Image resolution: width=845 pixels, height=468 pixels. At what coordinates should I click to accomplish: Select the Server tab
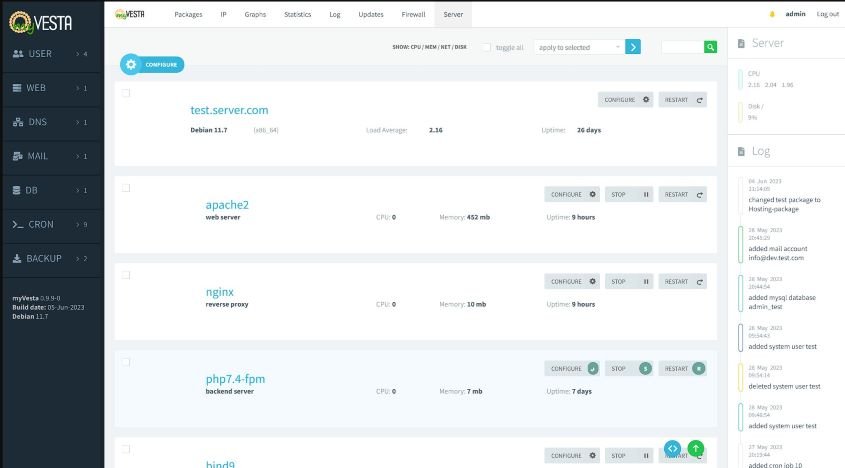[x=453, y=15]
